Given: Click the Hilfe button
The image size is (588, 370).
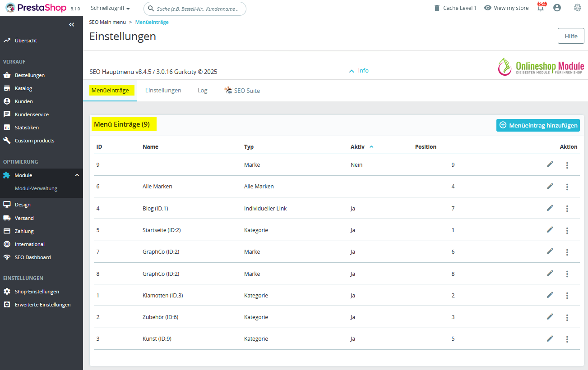Looking at the screenshot, I should (571, 36).
